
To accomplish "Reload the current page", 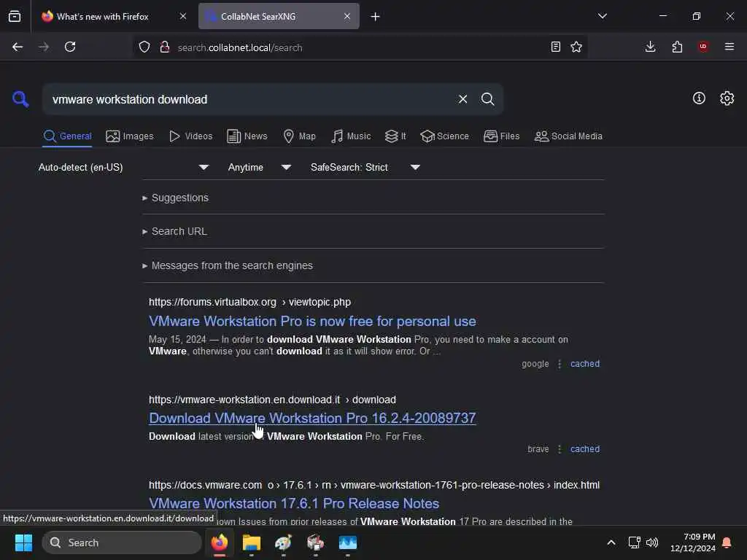I will pos(70,47).
